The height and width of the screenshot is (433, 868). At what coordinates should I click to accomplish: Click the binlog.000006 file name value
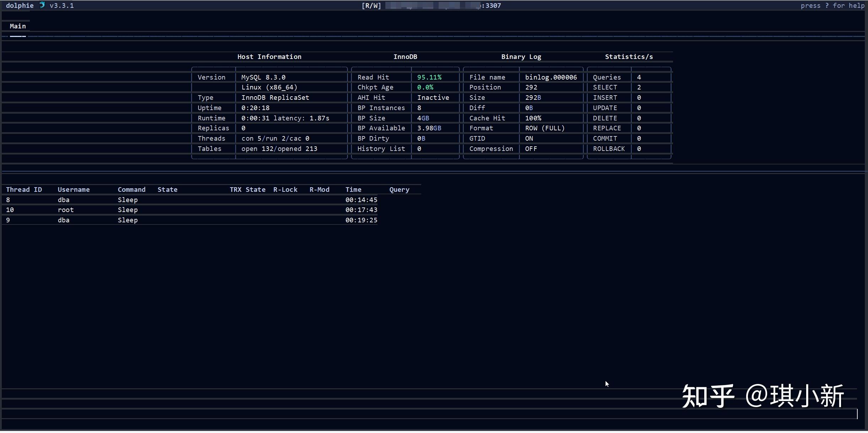point(551,77)
